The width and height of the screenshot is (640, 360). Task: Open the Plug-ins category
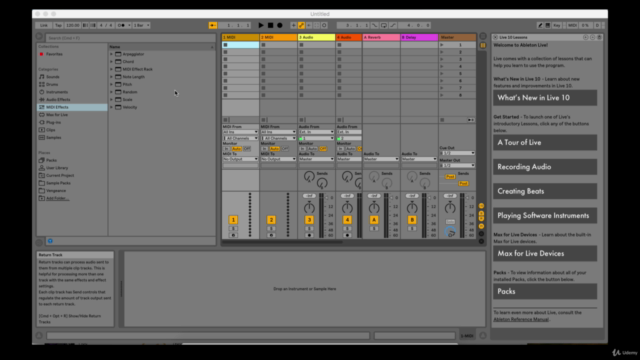[53, 122]
